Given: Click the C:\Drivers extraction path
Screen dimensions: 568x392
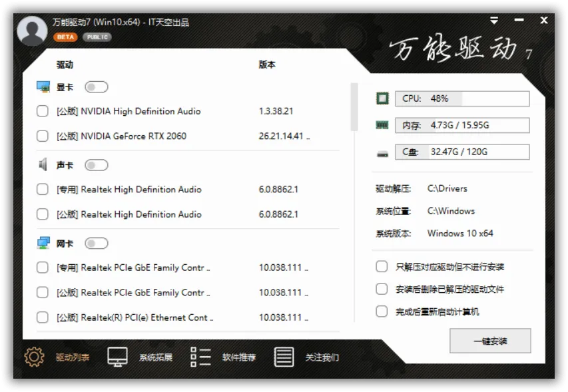Looking at the screenshot, I should (447, 188).
